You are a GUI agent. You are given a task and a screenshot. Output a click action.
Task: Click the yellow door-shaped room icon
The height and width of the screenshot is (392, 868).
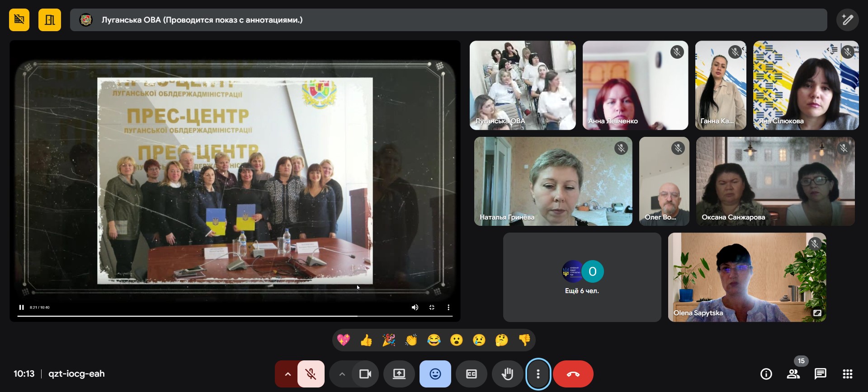50,20
